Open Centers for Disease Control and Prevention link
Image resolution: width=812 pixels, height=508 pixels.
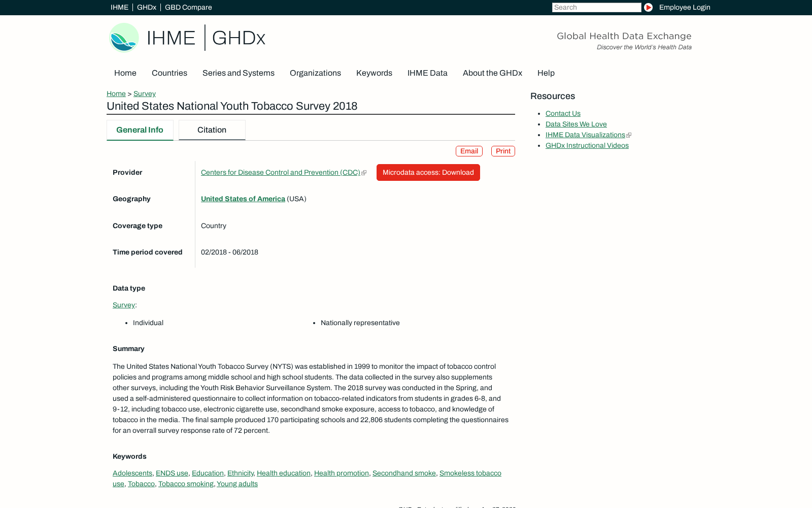click(x=281, y=172)
